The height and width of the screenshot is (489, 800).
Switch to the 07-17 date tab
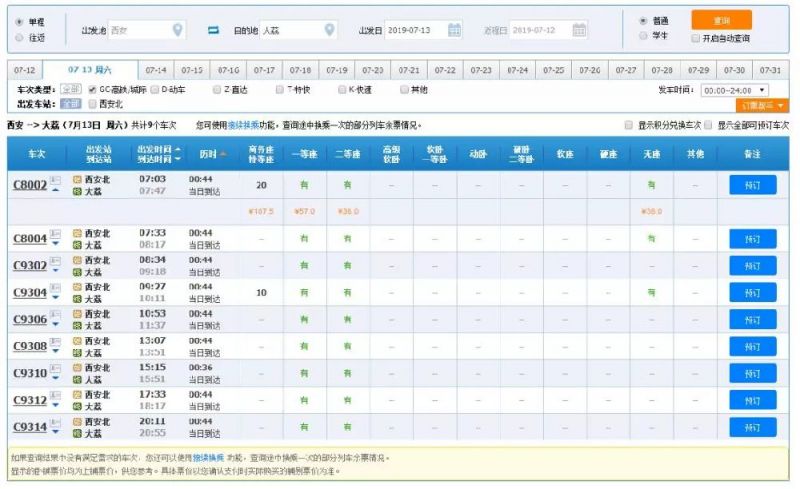click(x=264, y=70)
